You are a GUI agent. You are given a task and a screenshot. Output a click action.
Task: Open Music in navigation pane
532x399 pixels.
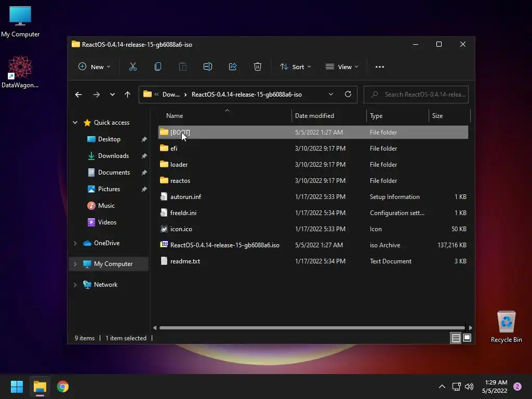[106, 206]
